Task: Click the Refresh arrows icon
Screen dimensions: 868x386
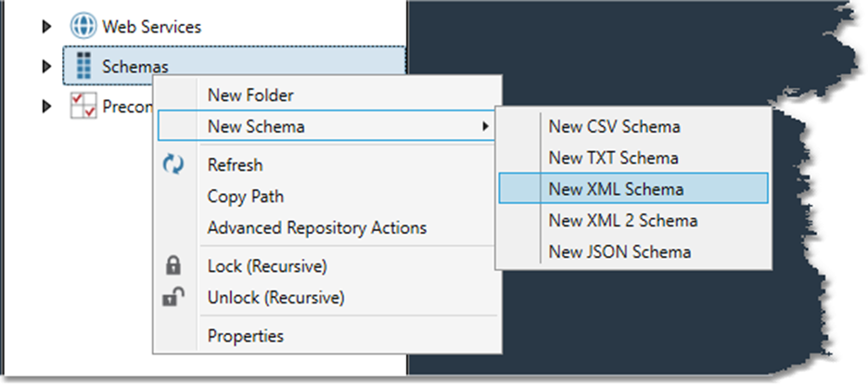Action: [x=173, y=165]
